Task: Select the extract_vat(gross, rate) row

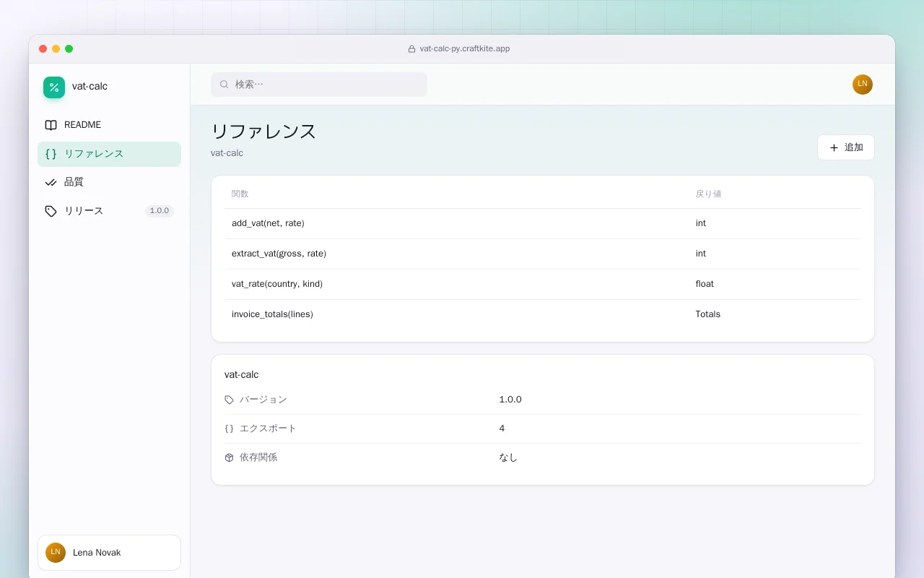Action: pyautogui.click(x=542, y=254)
